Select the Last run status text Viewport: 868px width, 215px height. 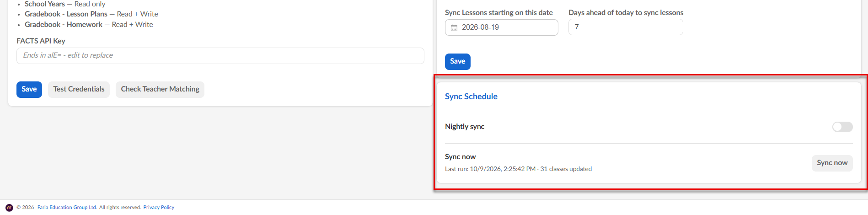(518, 169)
